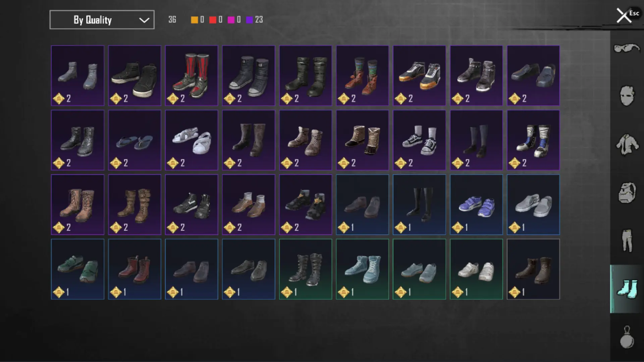Filter by the purple quality swatch
The width and height of the screenshot is (644, 362).
click(x=249, y=20)
